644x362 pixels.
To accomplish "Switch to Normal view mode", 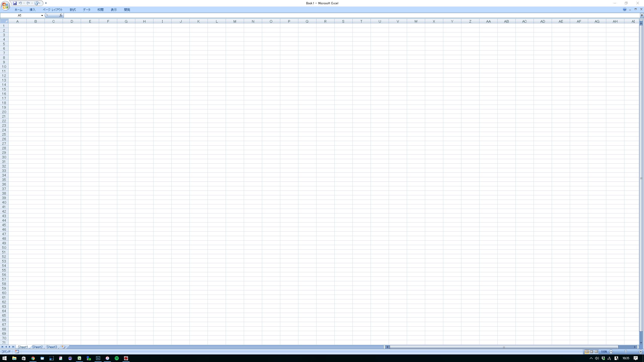I will 587,352.
